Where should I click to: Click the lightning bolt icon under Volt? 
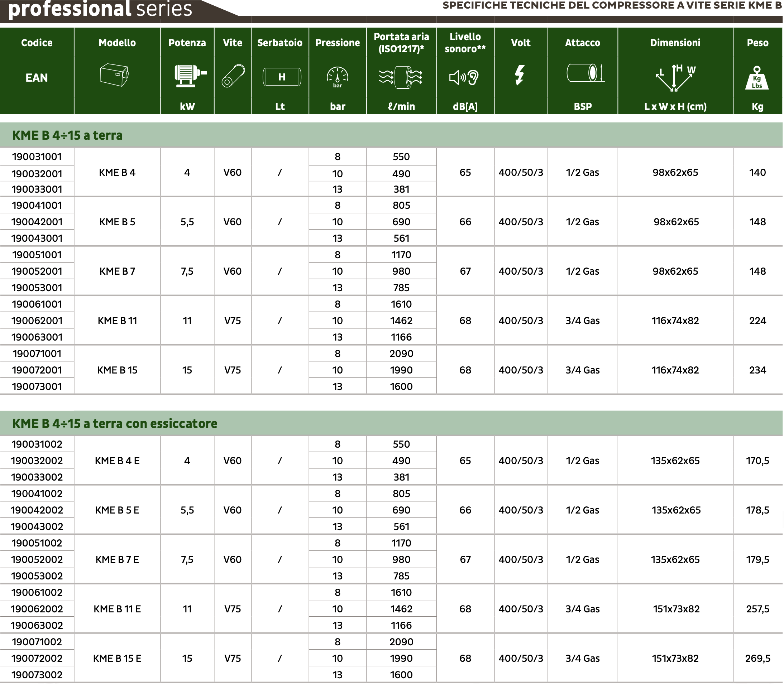[x=520, y=75]
